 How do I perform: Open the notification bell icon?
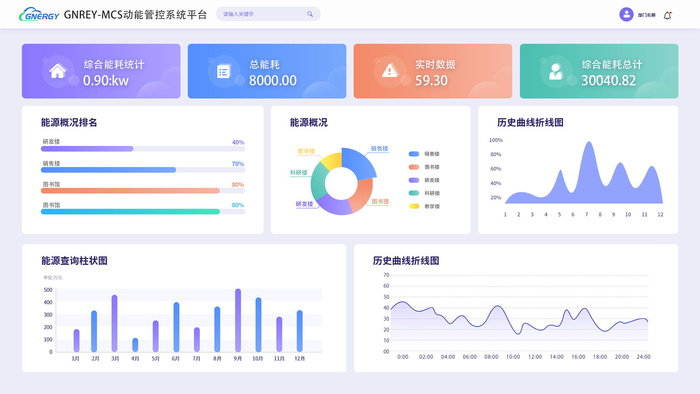667,15
